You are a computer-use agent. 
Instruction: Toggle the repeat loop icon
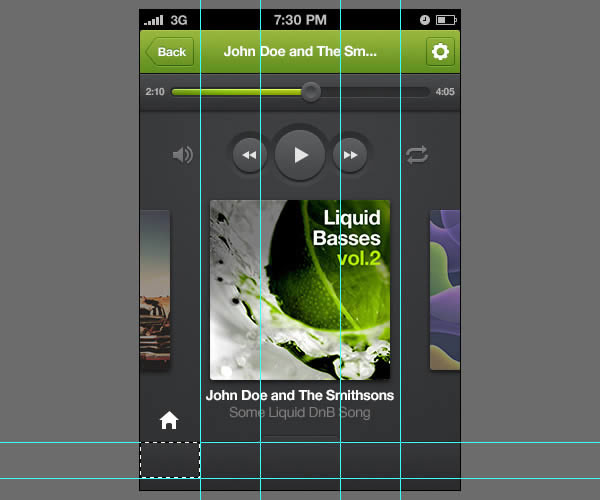pyautogui.click(x=417, y=155)
